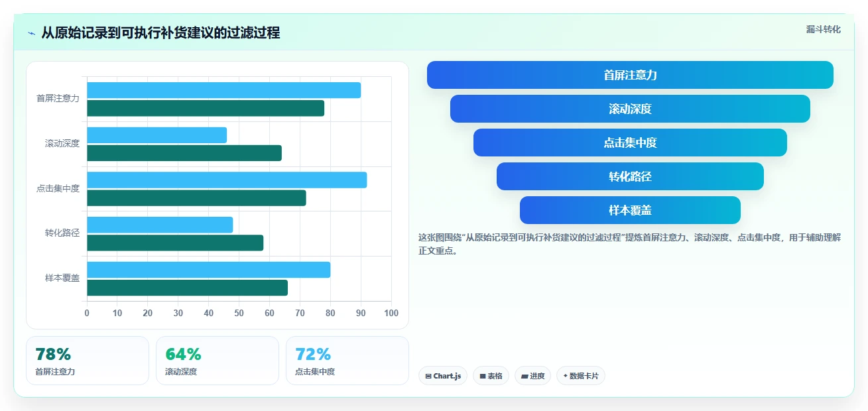Open the 72% 点击集中度 stat card

(x=347, y=361)
